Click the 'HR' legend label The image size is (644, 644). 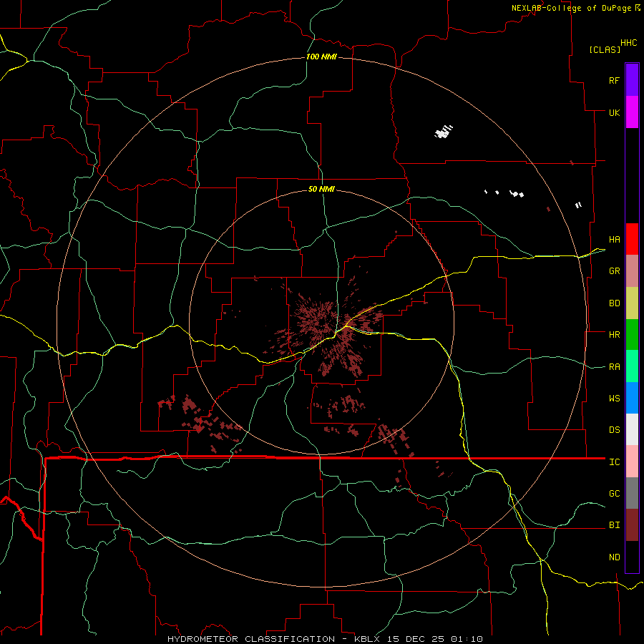(614, 335)
